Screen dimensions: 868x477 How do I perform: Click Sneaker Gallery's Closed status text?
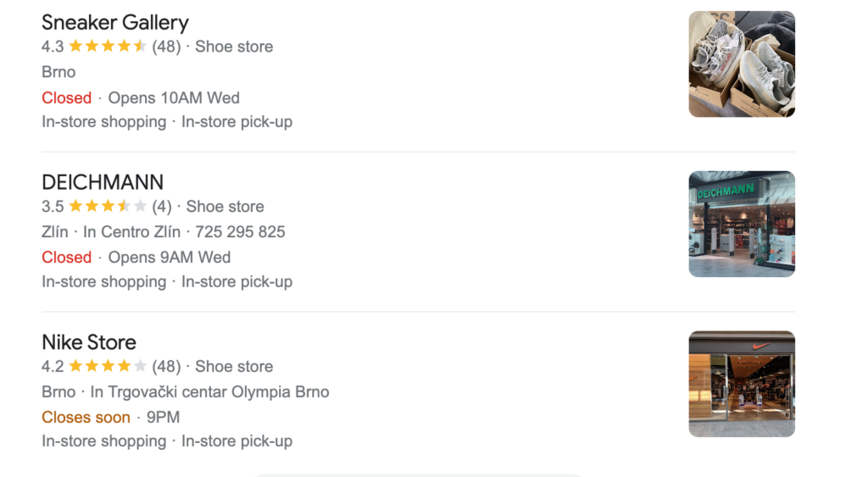coord(66,97)
